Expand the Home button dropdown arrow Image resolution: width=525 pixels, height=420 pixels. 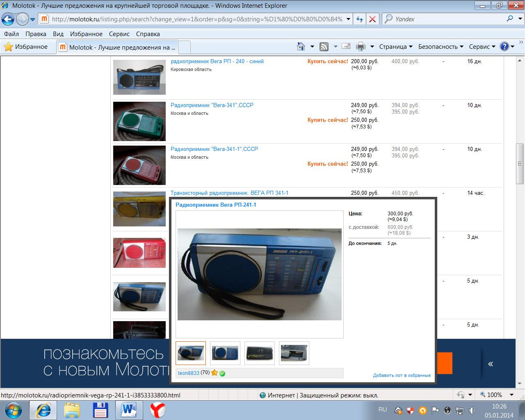[x=312, y=47]
